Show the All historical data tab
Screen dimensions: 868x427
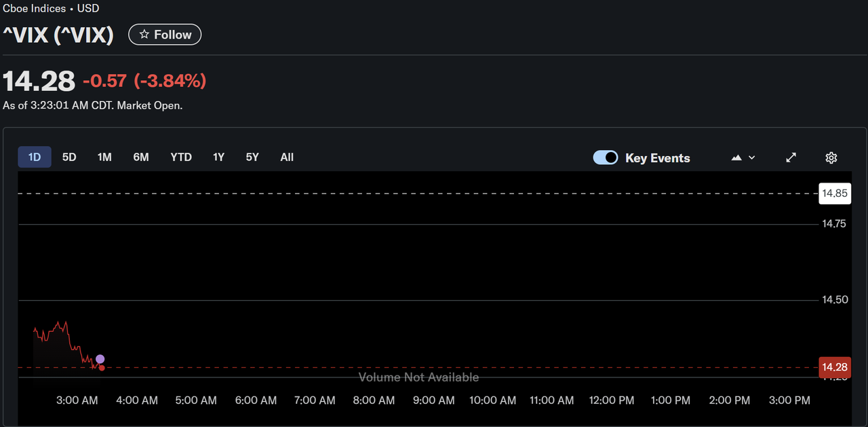pos(286,157)
